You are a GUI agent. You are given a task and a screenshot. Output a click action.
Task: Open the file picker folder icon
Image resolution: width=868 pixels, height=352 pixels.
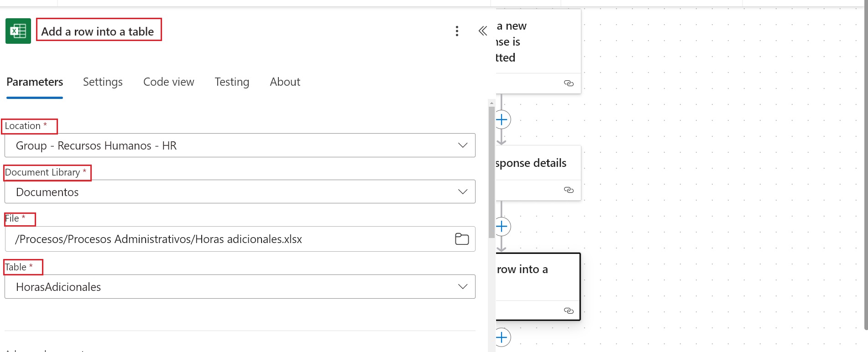point(462,239)
